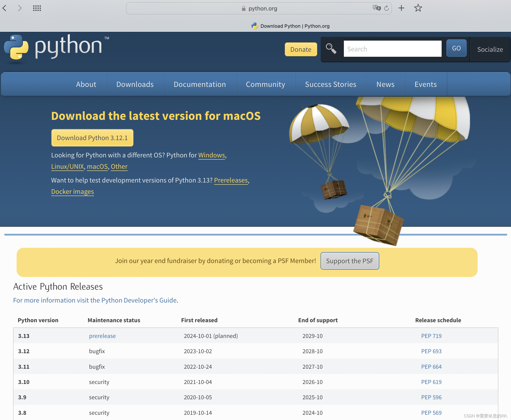Select the Download Python tab favicon

pos(254,26)
